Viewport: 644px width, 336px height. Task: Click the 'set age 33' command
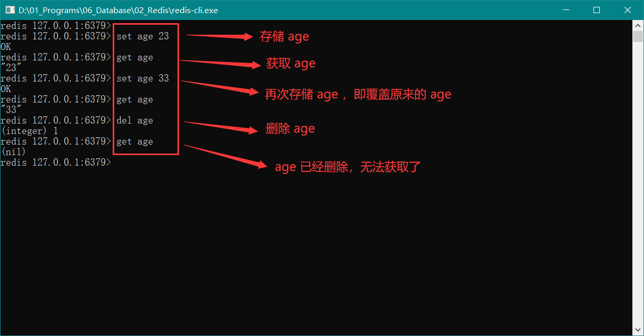(x=143, y=78)
